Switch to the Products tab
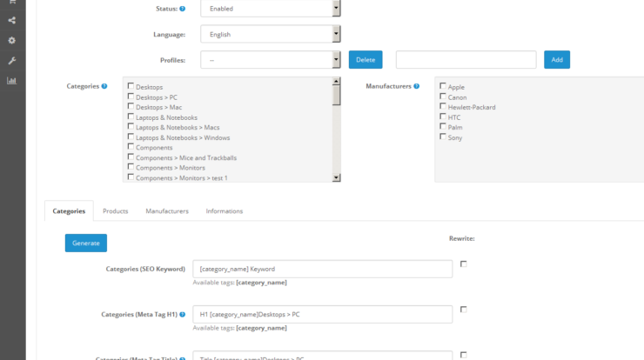The image size is (644, 360). click(x=116, y=211)
